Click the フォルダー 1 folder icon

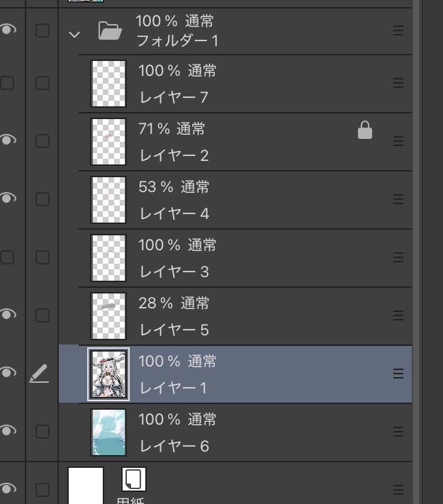(110, 30)
